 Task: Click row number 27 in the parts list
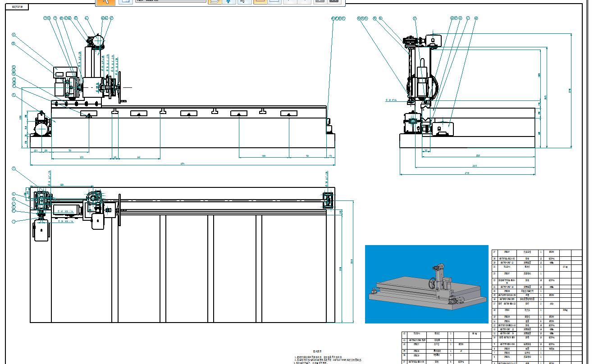[494, 252]
